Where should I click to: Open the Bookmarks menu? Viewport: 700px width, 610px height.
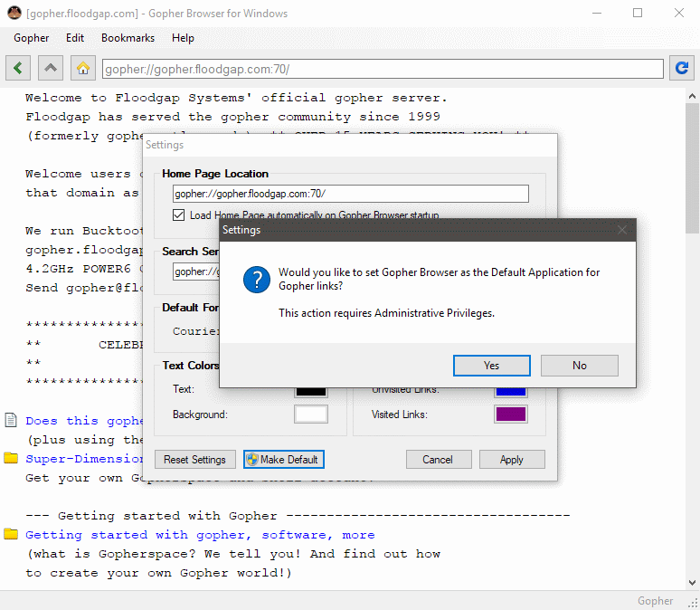[128, 38]
